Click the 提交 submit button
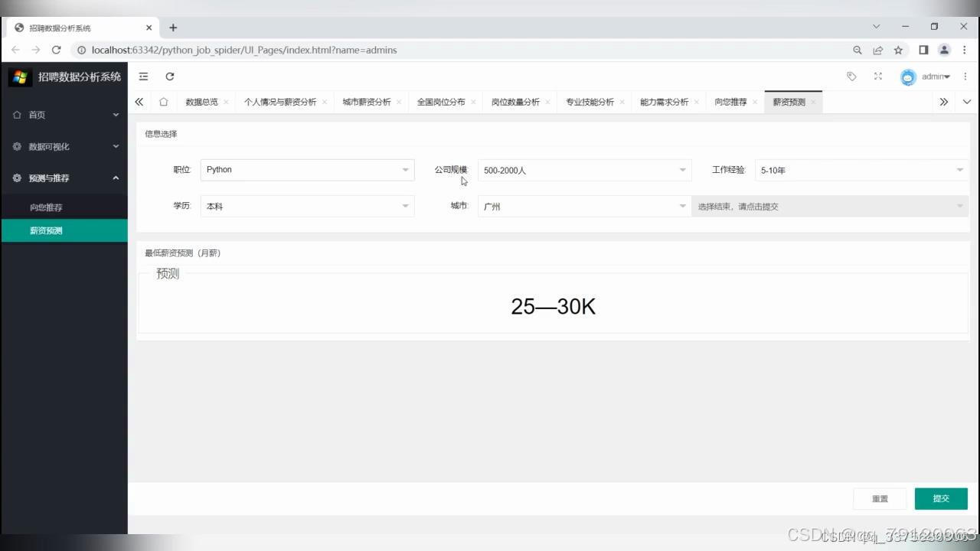Viewport: 980px width, 551px height. [941, 498]
